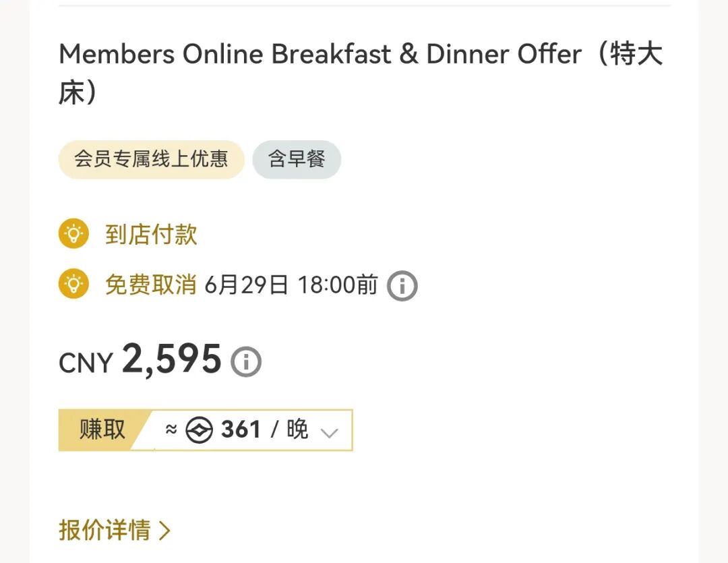The height and width of the screenshot is (563, 728).
Task: Select the 含早餐 tag
Action: 297,159
